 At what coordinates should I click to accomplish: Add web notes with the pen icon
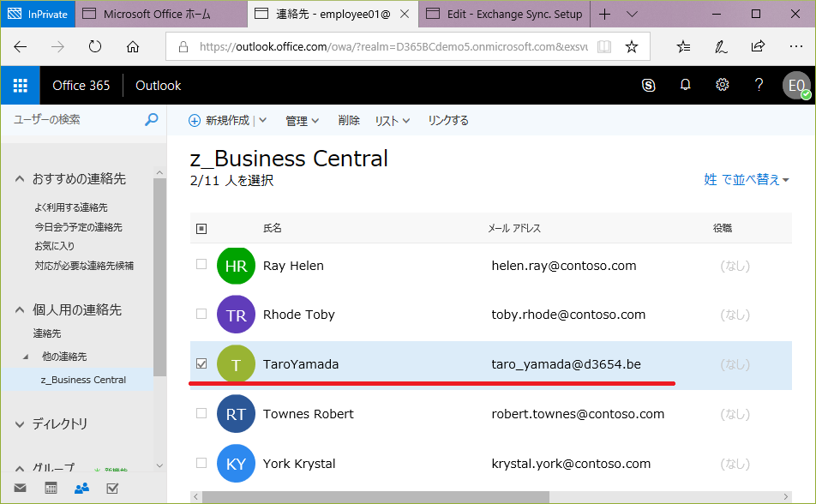coord(721,47)
